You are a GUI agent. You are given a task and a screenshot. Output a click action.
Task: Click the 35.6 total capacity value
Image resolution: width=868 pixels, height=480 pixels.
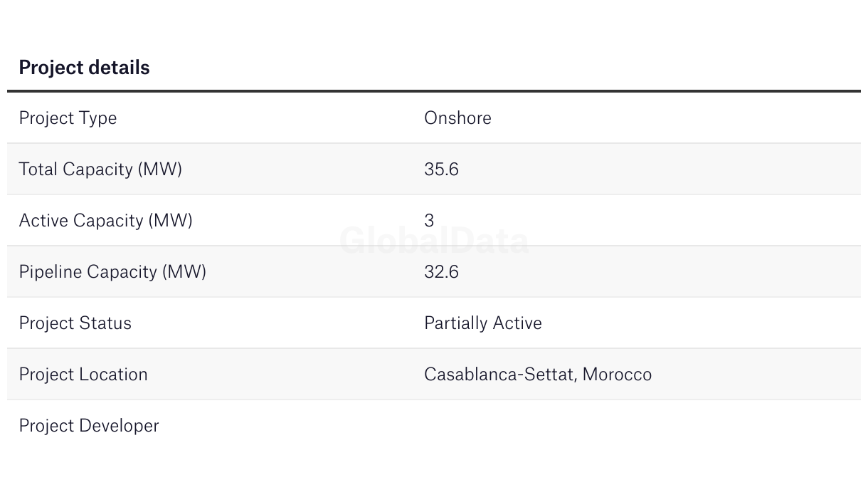(x=441, y=169)
